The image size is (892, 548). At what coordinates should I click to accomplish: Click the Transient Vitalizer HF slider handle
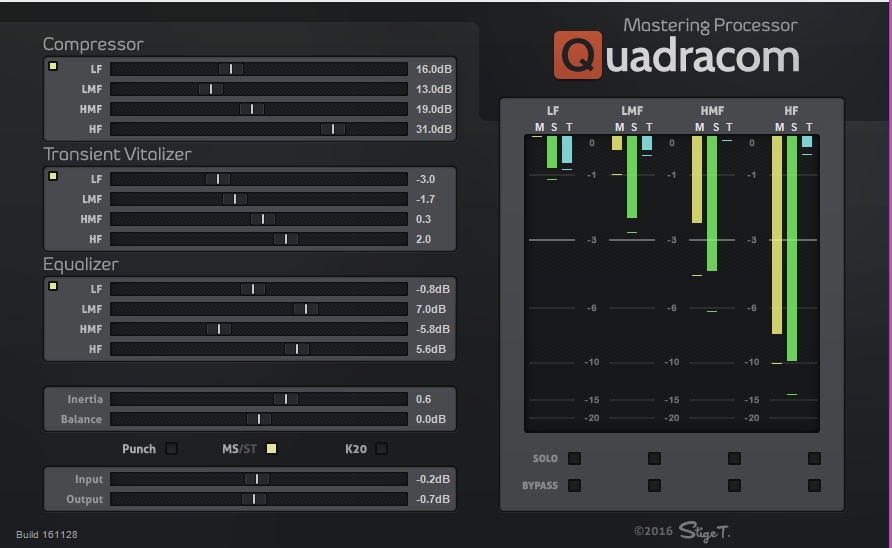[x=286, y=239]
